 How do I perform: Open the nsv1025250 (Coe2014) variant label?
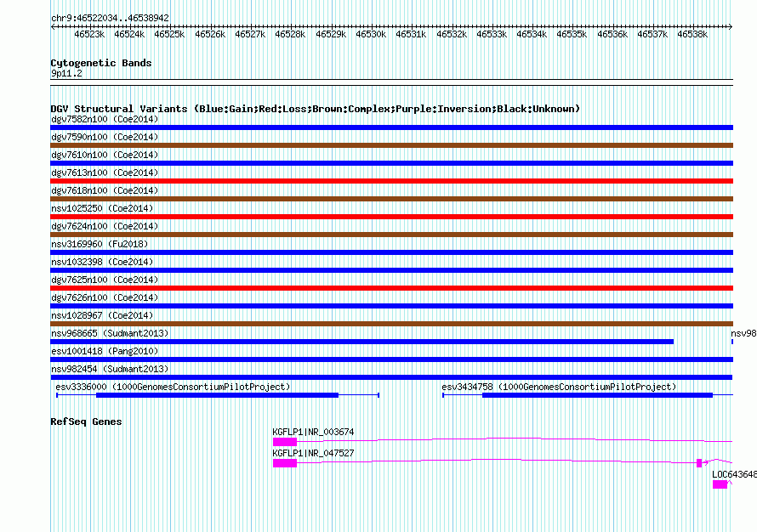click(x=102, y=208)
